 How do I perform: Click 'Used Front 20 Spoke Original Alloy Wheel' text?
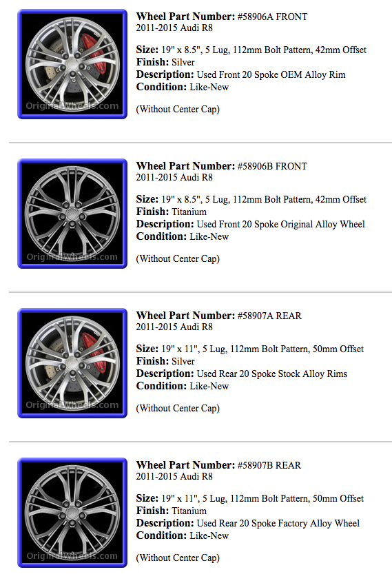point(280,224)
